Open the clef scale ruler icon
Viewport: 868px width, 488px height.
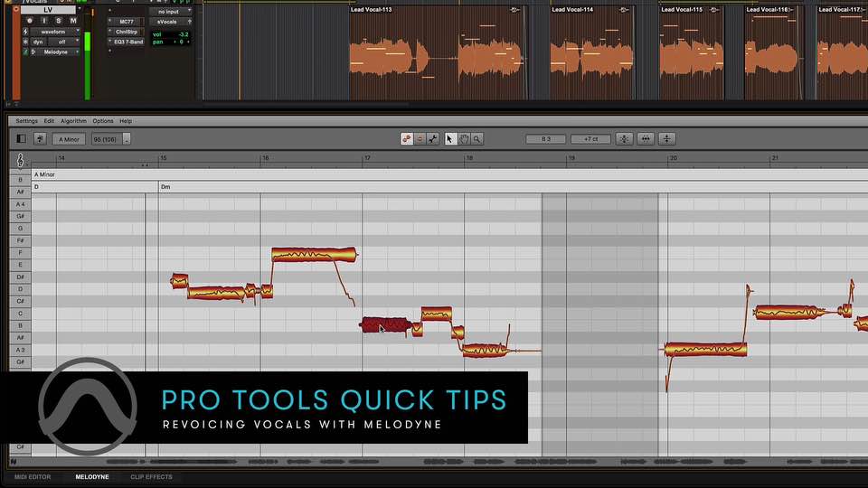(21, 161)
